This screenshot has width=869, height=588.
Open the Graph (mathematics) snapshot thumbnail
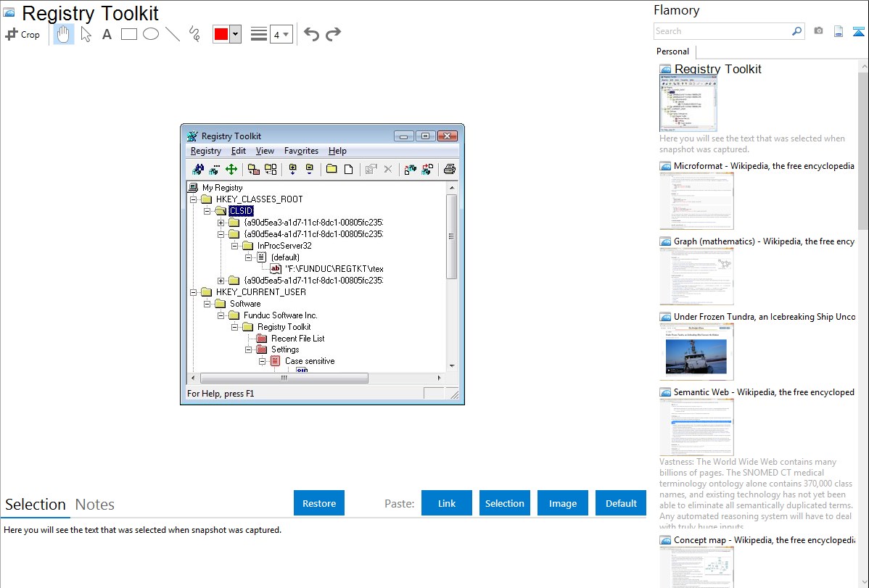[696, 276]
